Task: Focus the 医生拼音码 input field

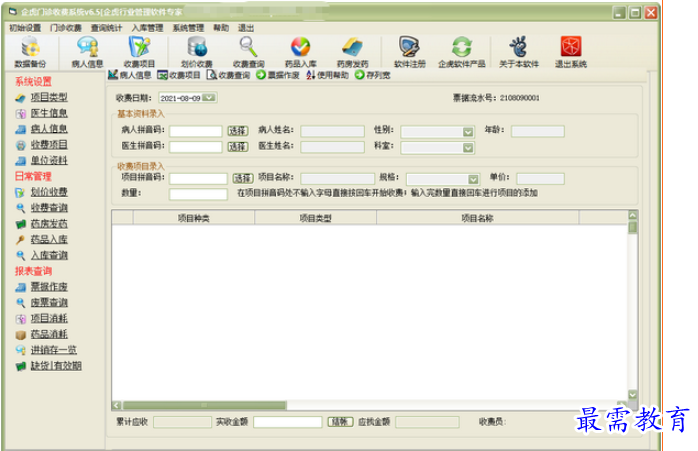Action: 195,147
